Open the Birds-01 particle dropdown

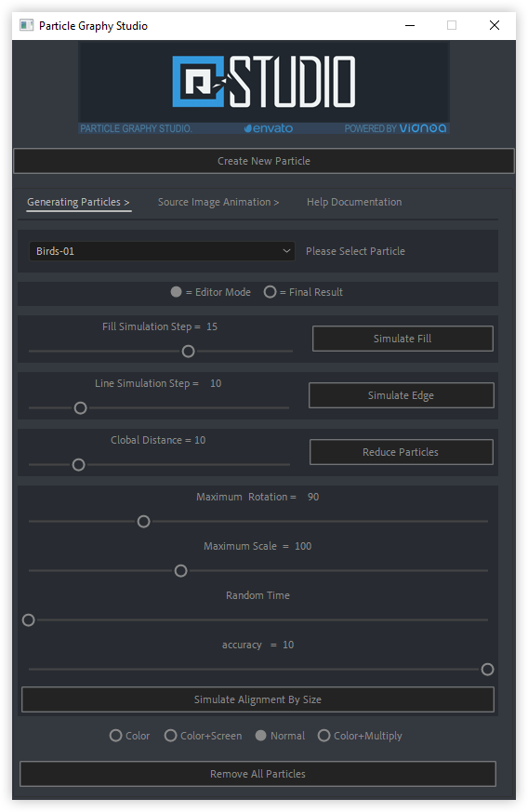click(162, 251)
